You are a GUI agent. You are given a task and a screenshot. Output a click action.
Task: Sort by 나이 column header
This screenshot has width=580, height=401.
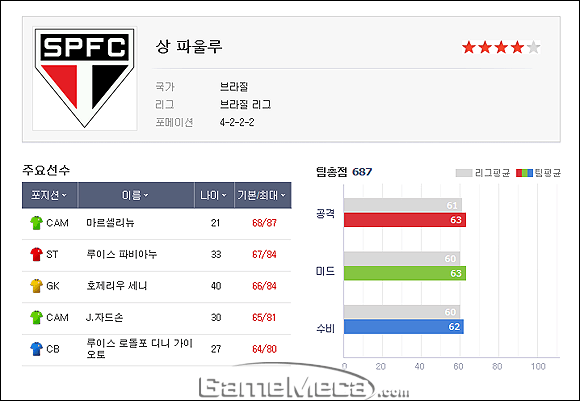pyautogui.click(x=214, y=195)
